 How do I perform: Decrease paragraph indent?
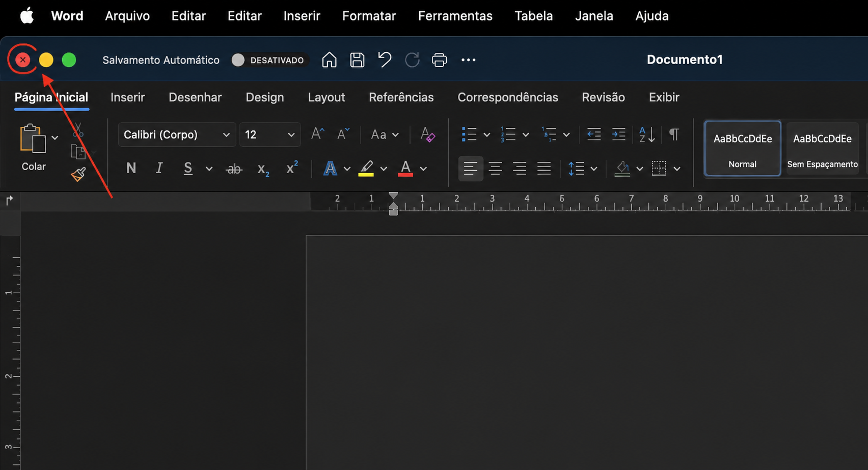[594, 134]
